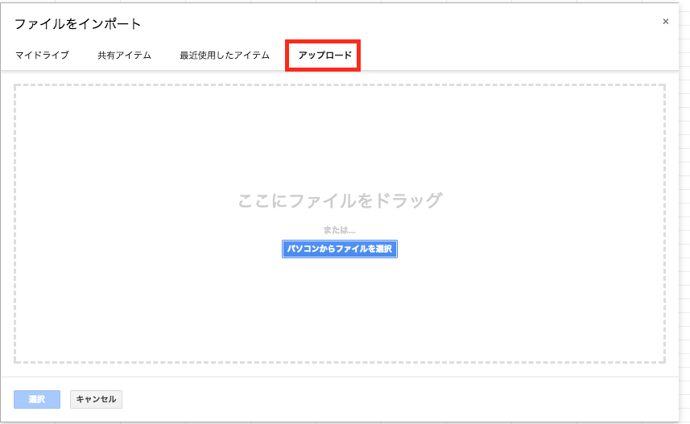Click the bottom dashed border of drop zone
This screenshot has width=690, height=424.
340,363
